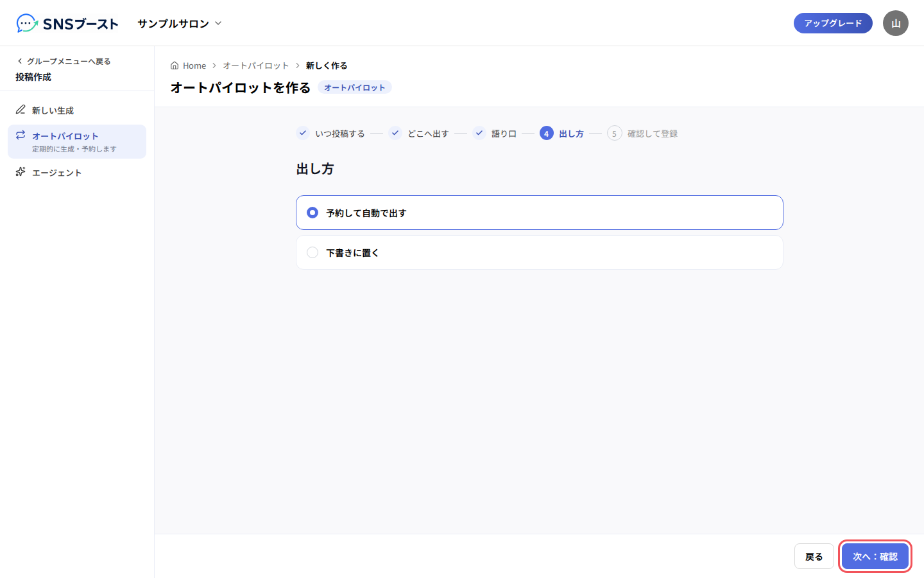Open 新しい生成 in the sidebar
This screenshot has height=578, width=924.
tap(77, 110)
